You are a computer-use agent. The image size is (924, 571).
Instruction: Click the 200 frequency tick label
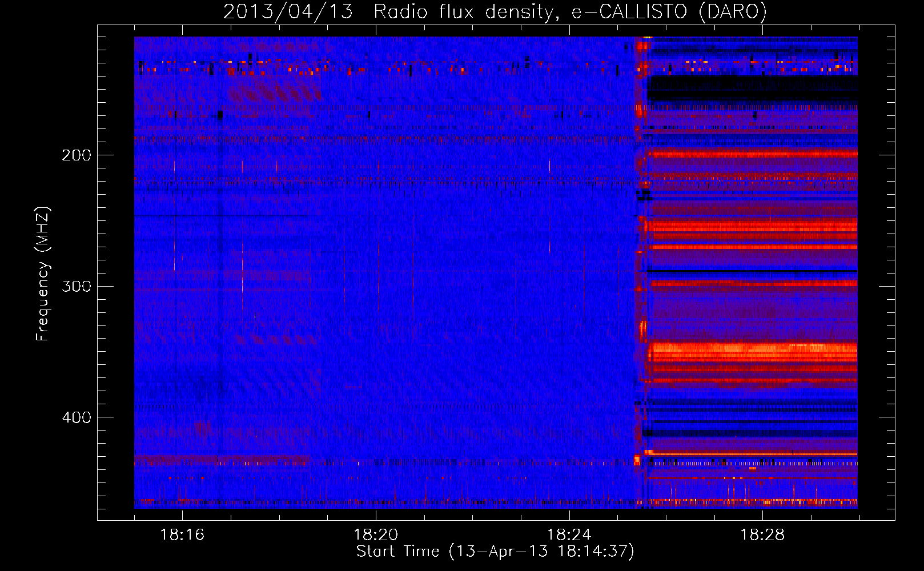(77, 155)
